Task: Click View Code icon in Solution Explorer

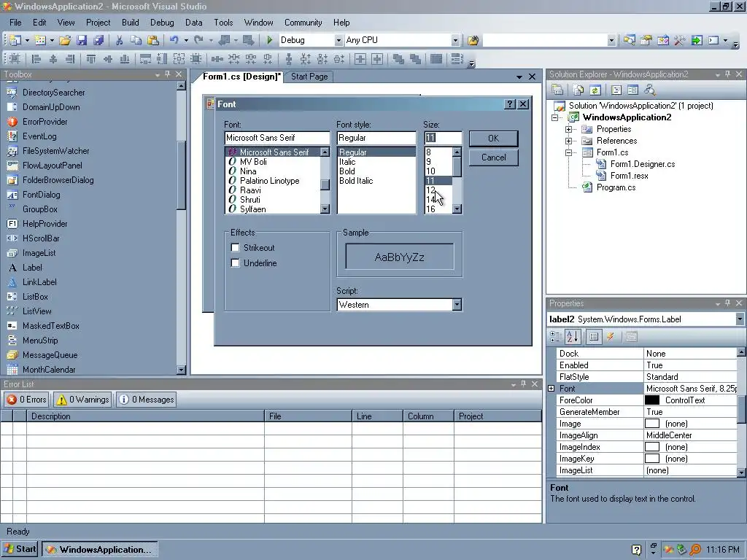Action: [616, 90]
